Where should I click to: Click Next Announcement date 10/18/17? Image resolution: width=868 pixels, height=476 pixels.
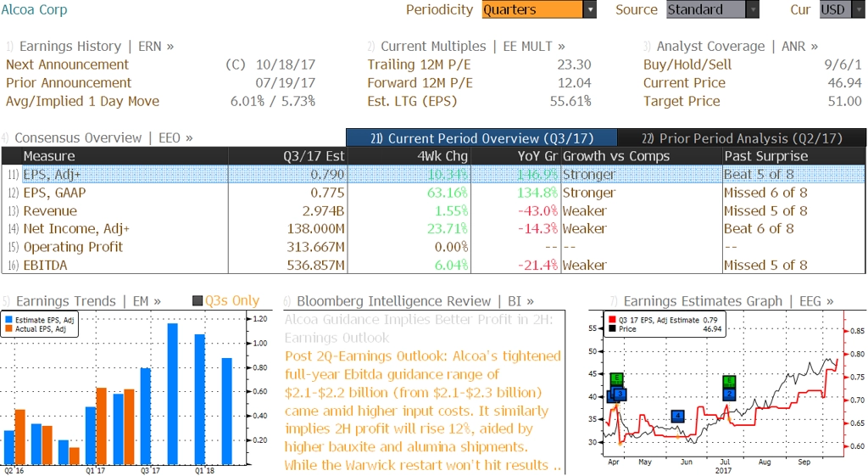point(286,64)
